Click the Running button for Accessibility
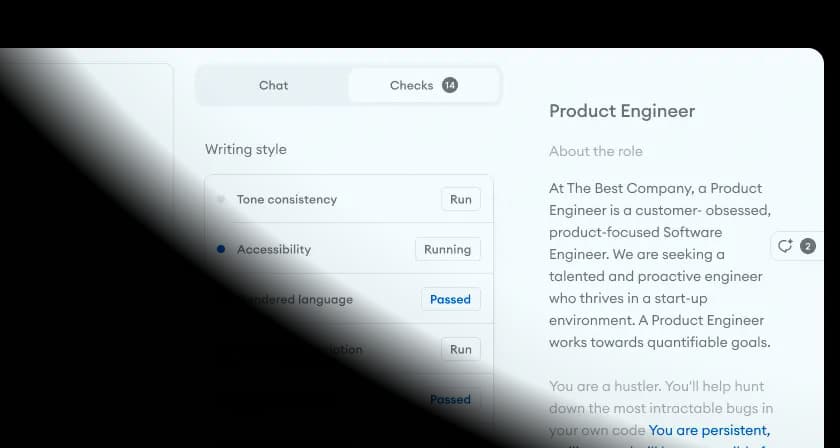 pyautogui.click(x=447, y=249)
